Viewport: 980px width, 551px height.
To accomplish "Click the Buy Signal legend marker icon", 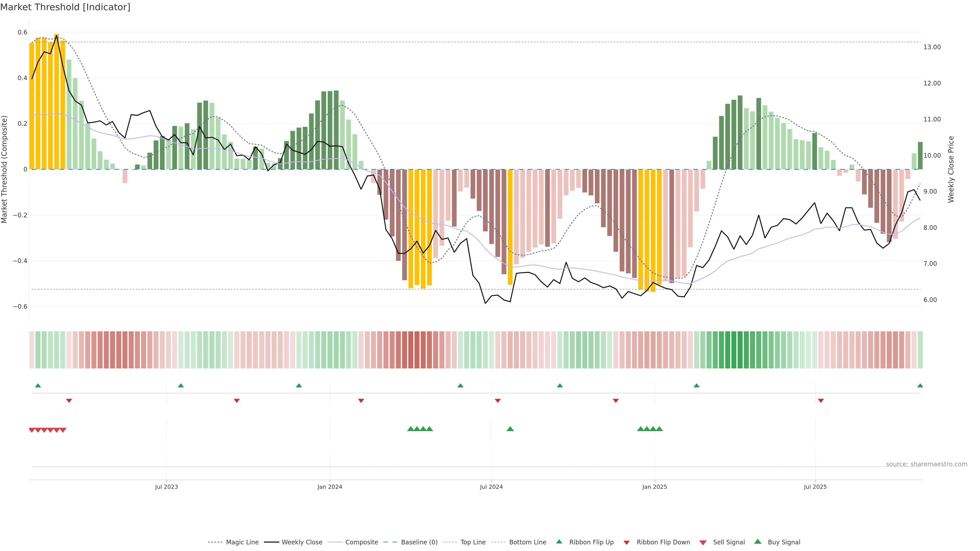I will tap(757, 542).
